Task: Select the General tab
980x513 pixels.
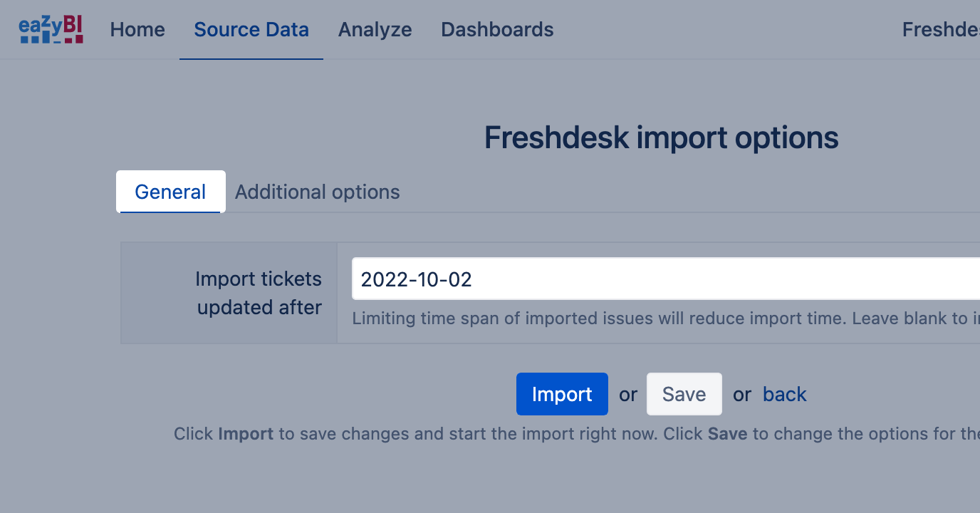Action: point(170,192)
